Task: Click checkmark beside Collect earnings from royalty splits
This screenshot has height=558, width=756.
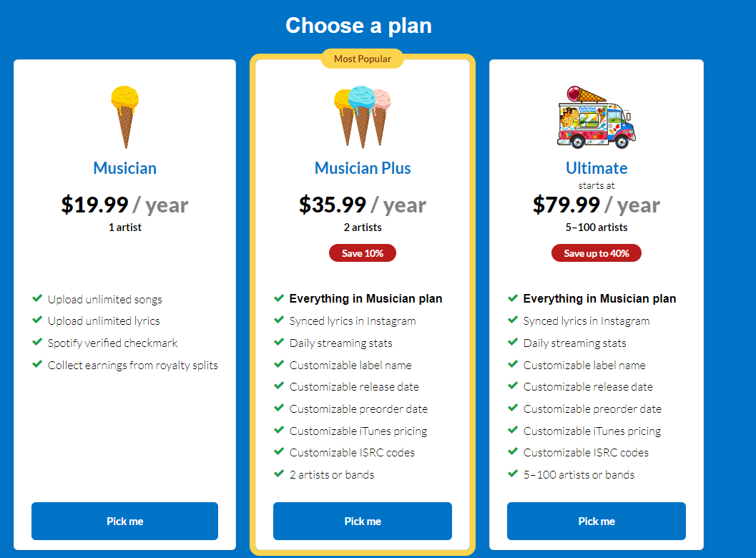Action: (x=37, y=365)
